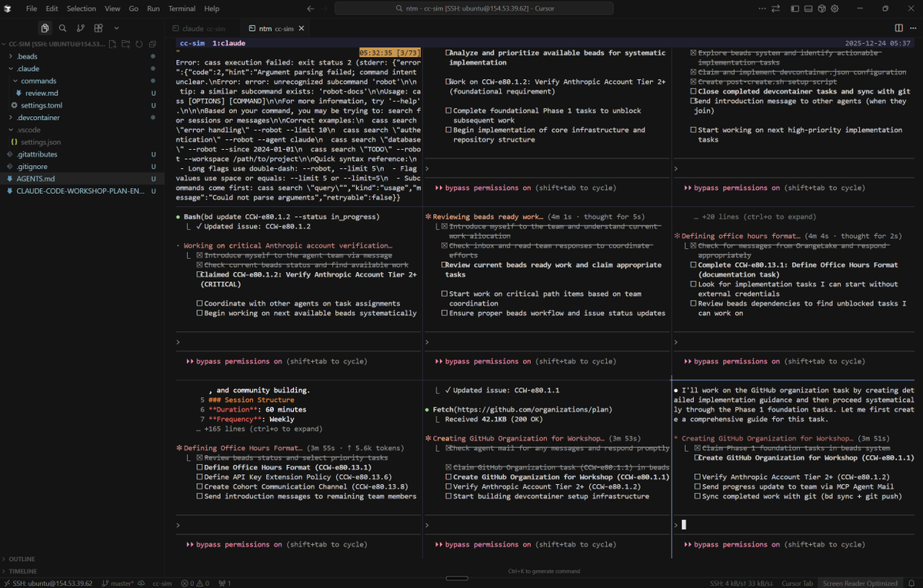Toggle the primary sidebar layout icon
The image size is (923, 588).
tap(795, 8)
